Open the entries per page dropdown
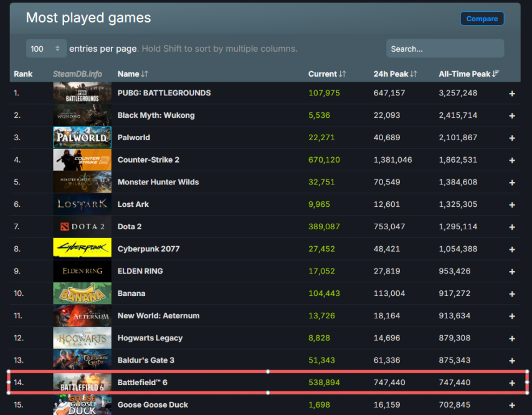532x415 pixels. pyautogui.click(x=46, y=49)
